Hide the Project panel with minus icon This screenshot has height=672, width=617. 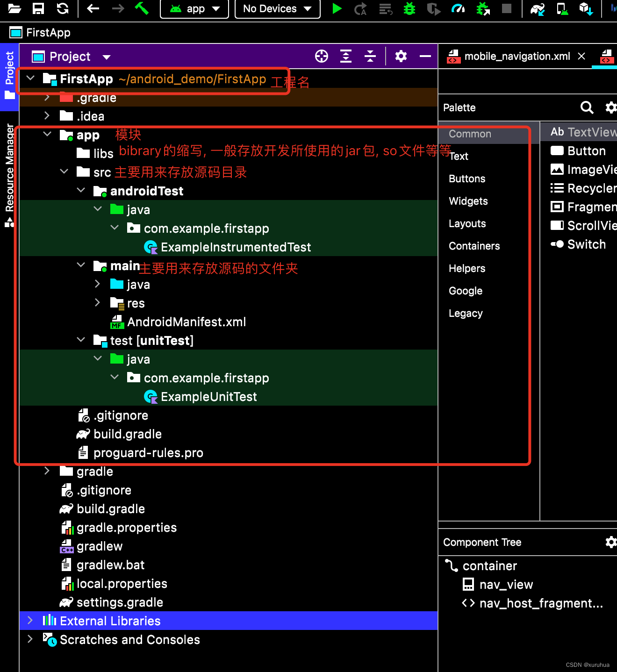coord(425,57)
